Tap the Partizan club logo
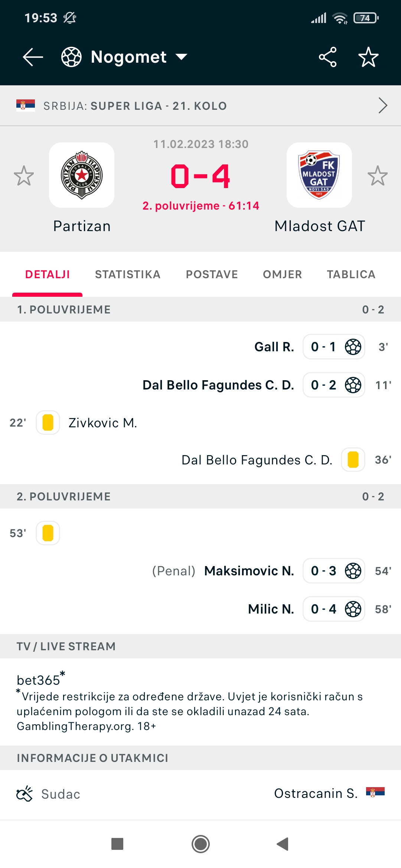The height and width of the screenshot is (868, 401). click(x=82, y=175)
